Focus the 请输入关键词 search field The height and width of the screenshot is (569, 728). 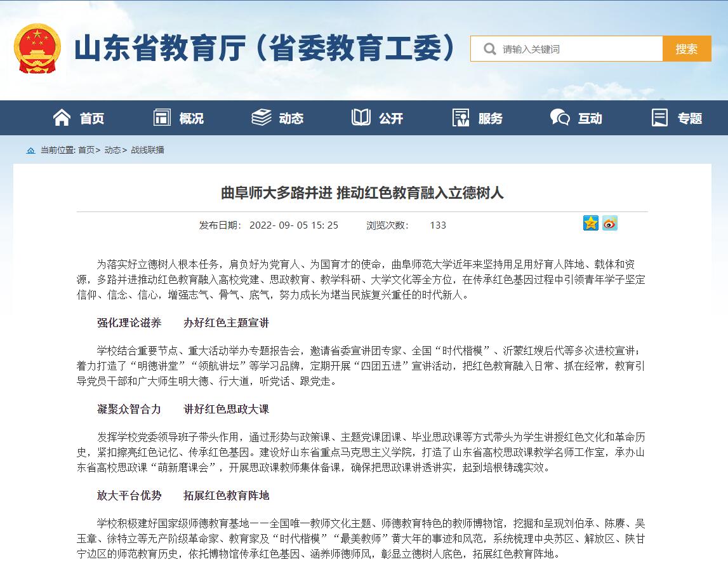(578, 49)
